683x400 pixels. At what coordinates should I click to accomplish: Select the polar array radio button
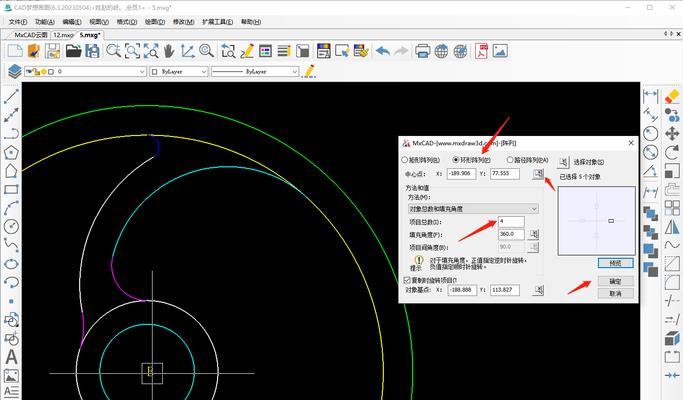point(456,160)
